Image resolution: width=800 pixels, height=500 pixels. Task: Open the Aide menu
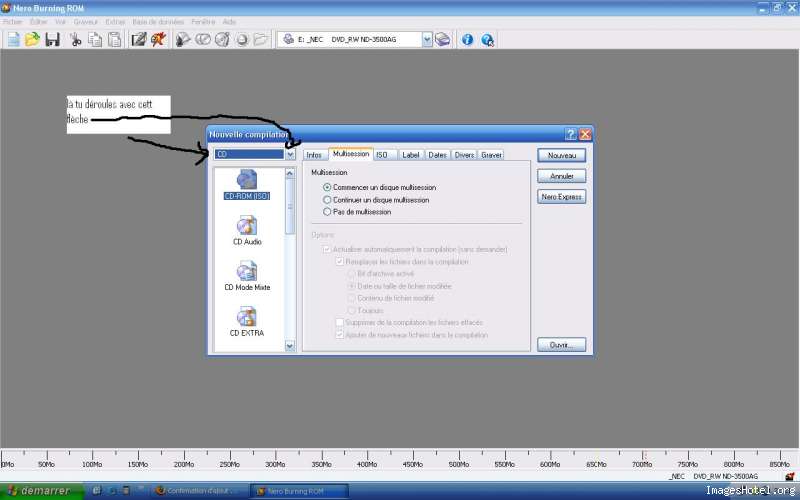(229, 22)
